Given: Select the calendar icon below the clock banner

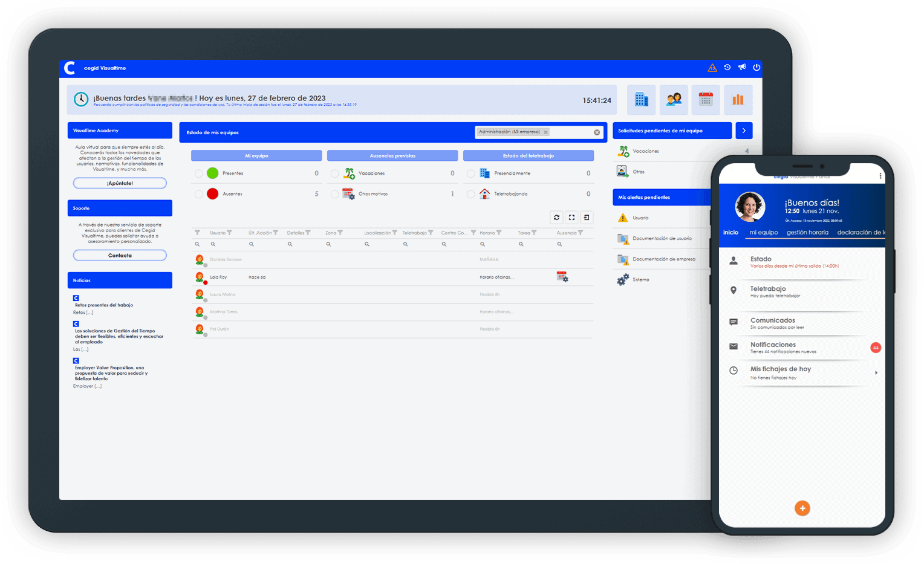Looking at the screenshot, I should (706, 100).
